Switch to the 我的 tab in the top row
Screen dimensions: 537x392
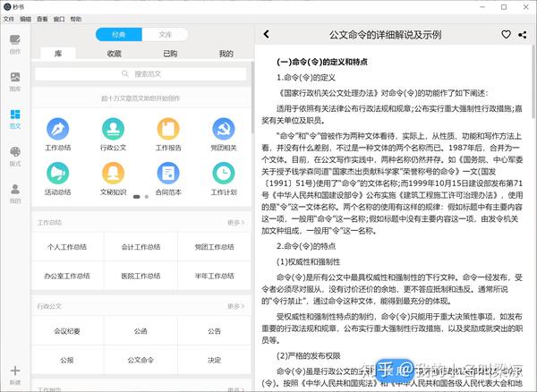tap(226, 54)
